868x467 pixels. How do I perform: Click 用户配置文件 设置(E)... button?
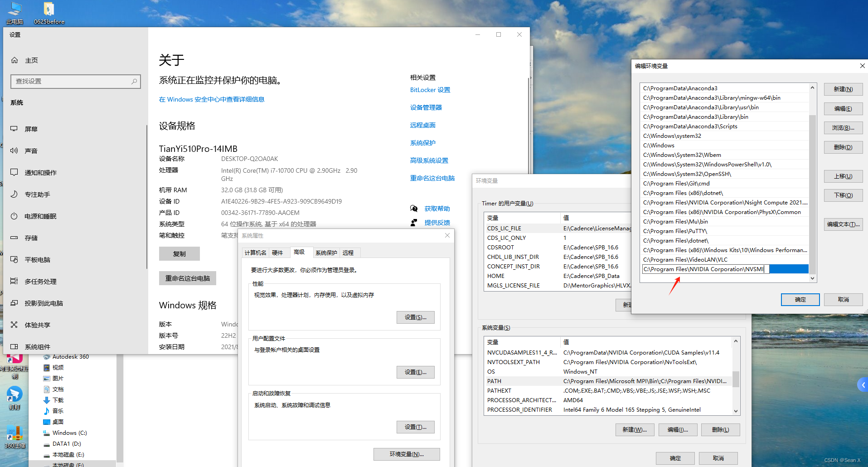click(x=416, y=372)
